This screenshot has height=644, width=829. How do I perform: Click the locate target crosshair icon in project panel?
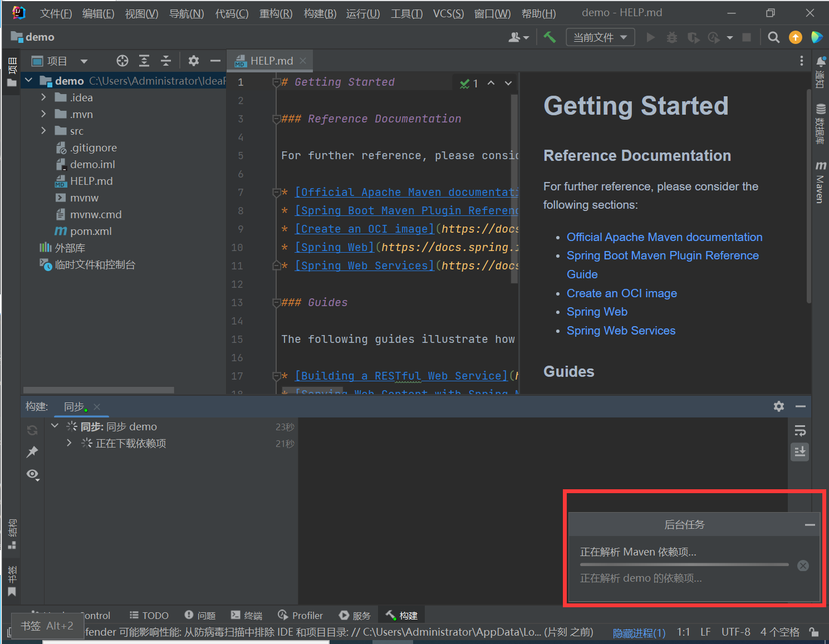tap(122, 61)
